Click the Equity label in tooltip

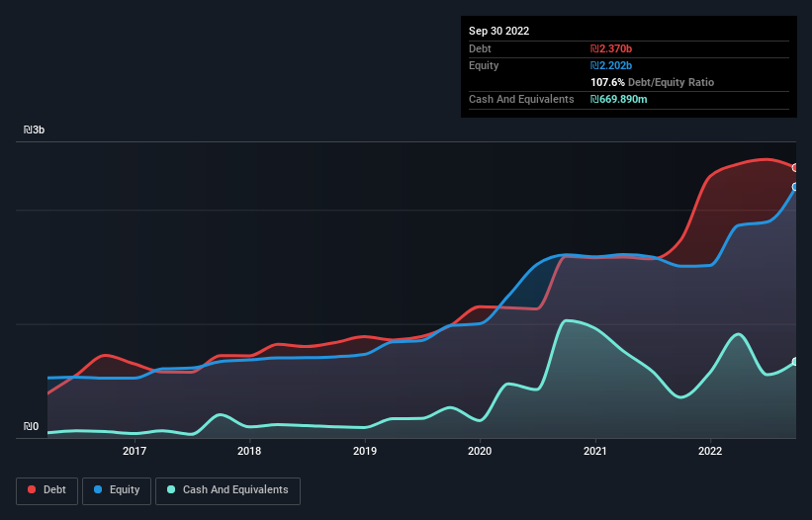[484, 65]
